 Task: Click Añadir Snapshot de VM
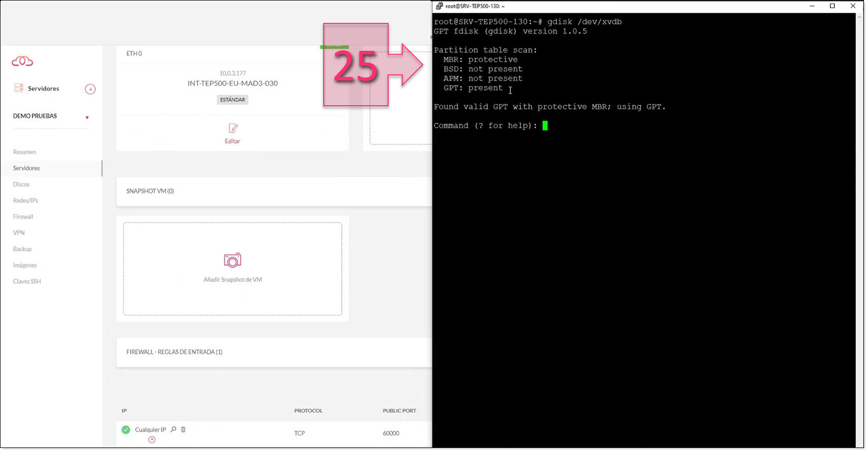[233, 280]
